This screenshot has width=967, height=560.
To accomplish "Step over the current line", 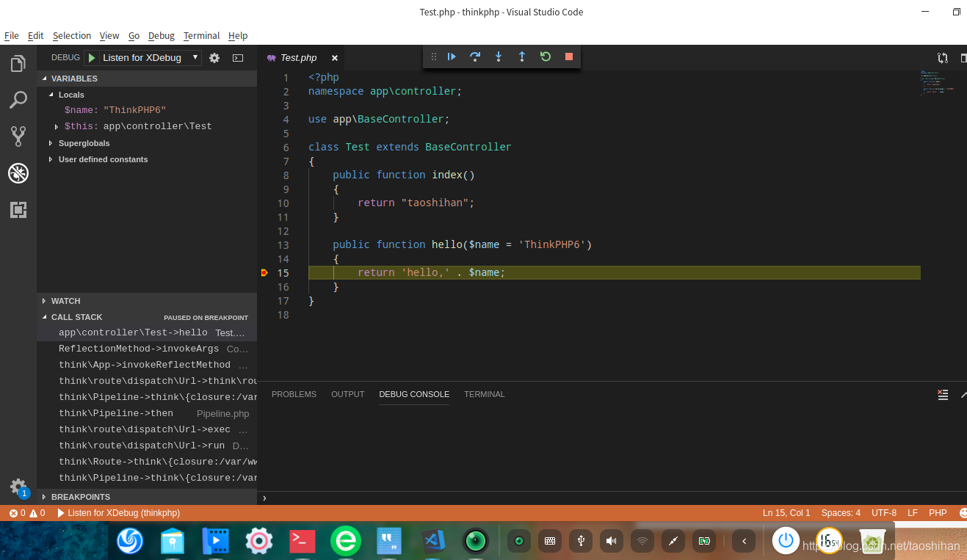I will click(x=475, y=57).
